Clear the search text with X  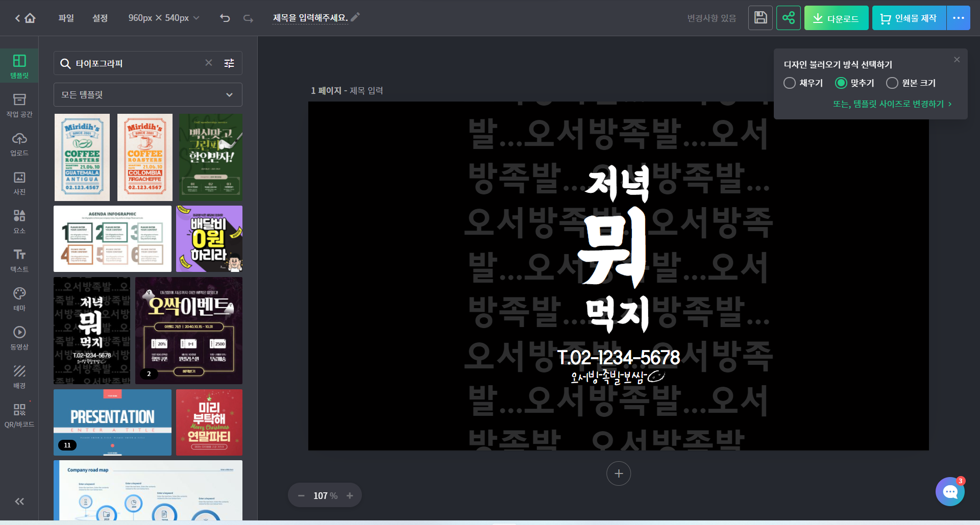coord(209,63)
